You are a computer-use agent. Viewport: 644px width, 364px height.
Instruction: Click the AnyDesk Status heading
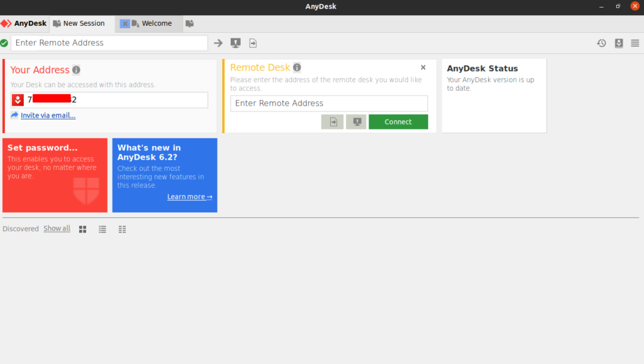pyautogui.click(x=482, y=69)
